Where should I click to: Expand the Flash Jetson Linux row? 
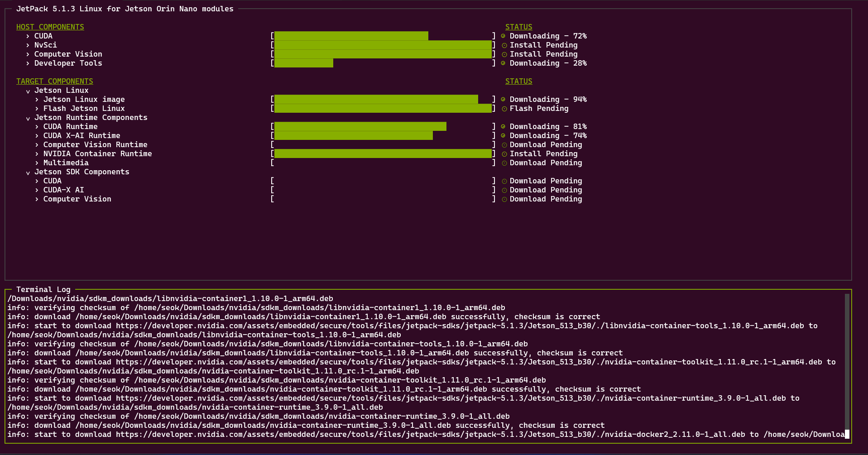tap(37, 109)
